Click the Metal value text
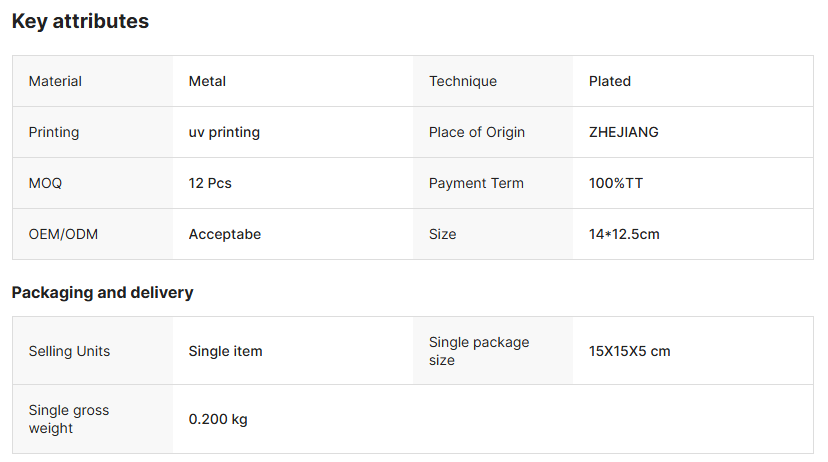 (207, 81)
